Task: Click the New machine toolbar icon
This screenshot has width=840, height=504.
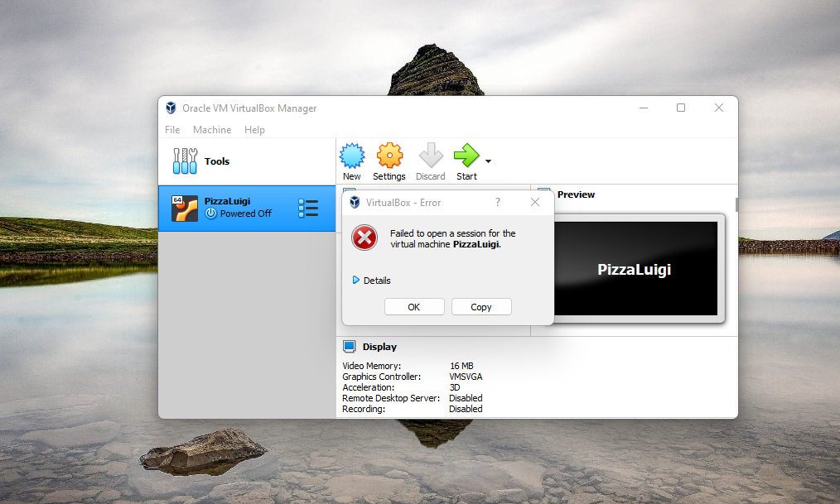Action: 352,156
